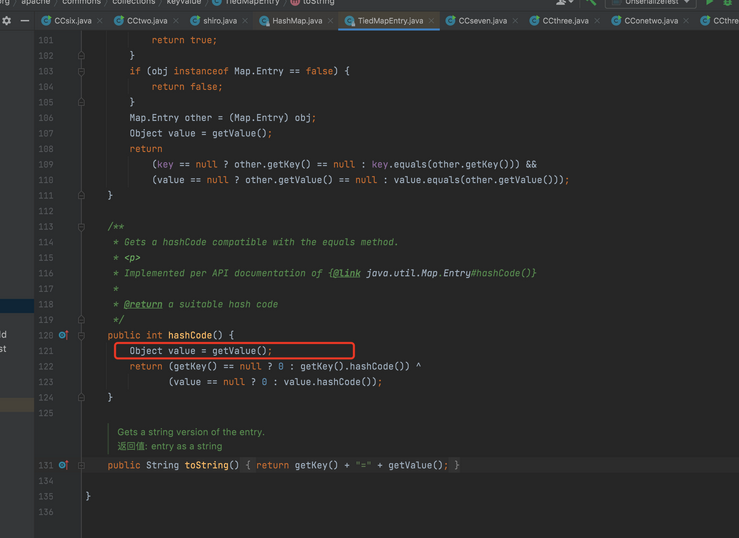Screen dimensions: 739x538
Task: Switch to the CCtwo.java tab
Action: pyautogui.click(x=147, y=21)
